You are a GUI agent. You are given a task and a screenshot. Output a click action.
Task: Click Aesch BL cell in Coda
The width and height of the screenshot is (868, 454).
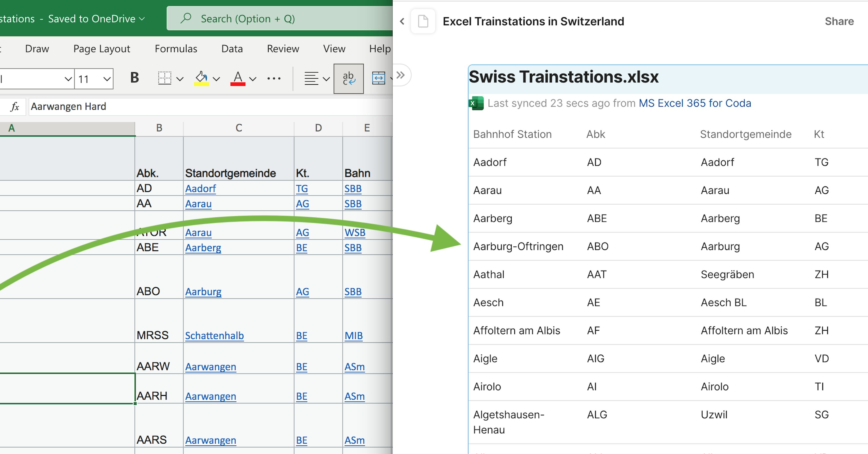pos(723,303)
